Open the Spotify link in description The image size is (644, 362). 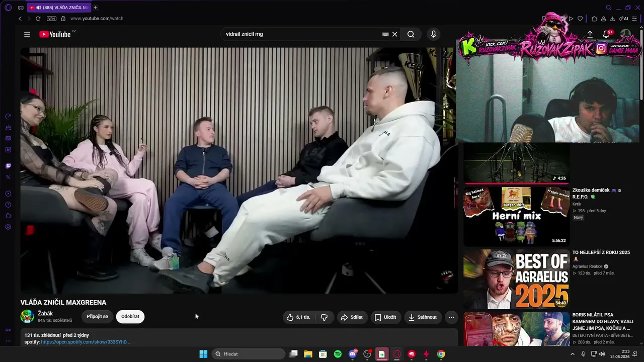[86, 342]
